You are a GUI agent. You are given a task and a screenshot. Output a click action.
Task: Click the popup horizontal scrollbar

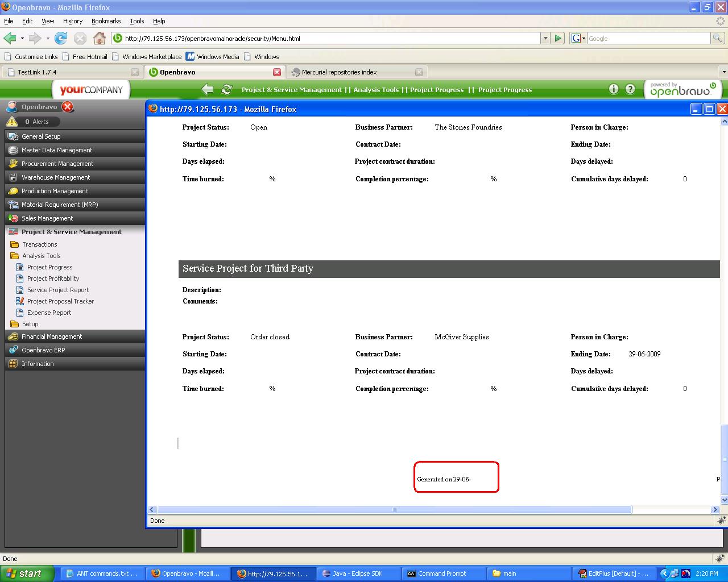(394, 510)
